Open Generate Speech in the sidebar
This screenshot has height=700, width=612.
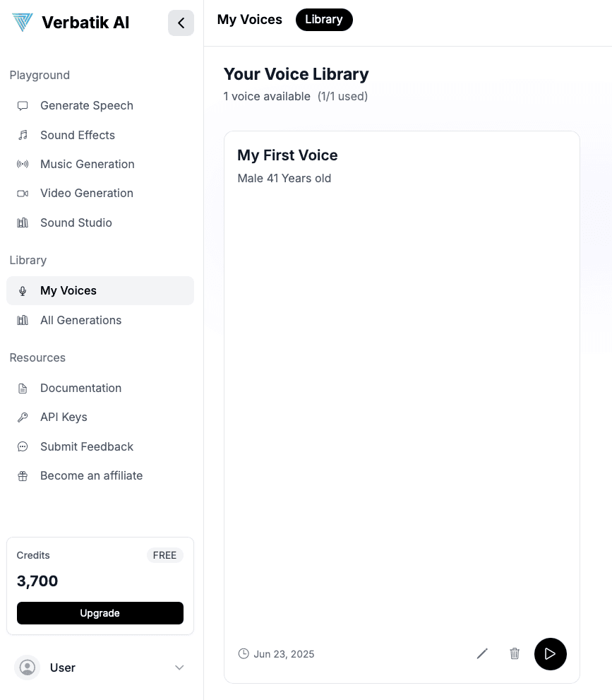[x=86, y=105]
